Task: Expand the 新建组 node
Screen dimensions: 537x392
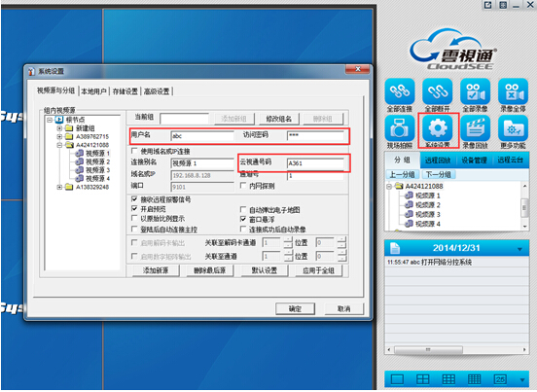Action: (59, 128)
